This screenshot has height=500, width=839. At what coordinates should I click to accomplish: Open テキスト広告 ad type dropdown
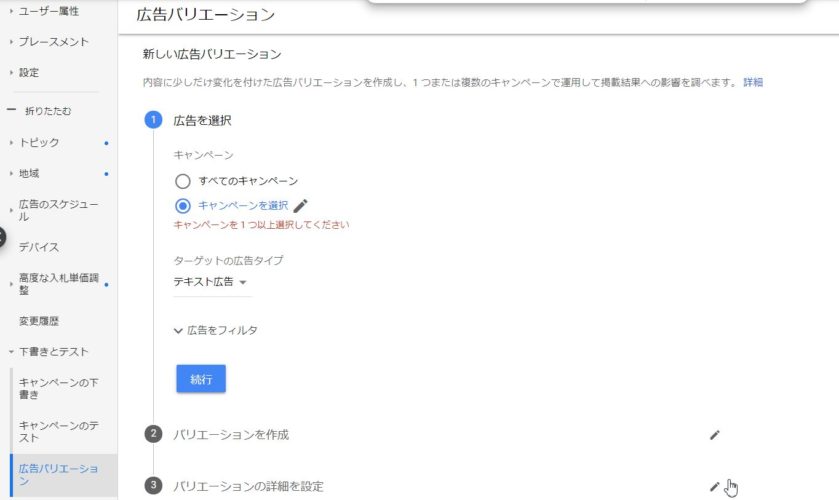[x=210, y=282]
